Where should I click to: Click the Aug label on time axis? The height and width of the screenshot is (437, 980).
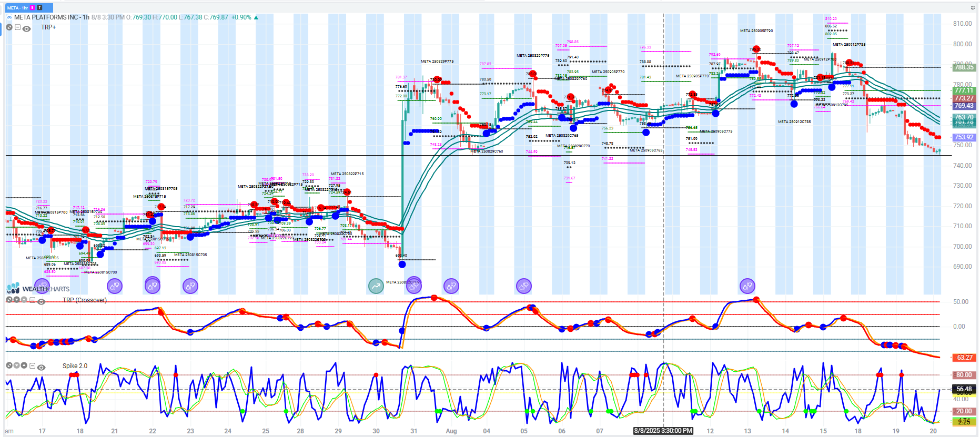click(x=451, y=431)
